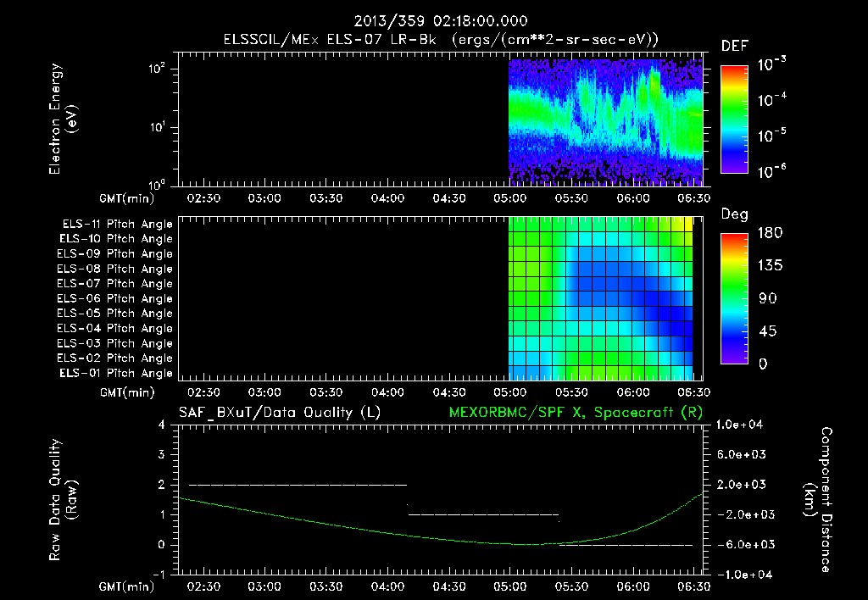Click the 180 degree scale value
The height and width of the screenshot is (600, 868).
click(770, 233)
